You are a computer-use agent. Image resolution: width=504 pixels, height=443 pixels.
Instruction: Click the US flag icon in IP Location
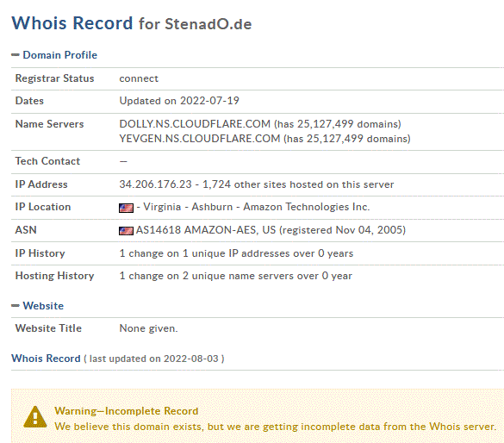pos(126,208)
